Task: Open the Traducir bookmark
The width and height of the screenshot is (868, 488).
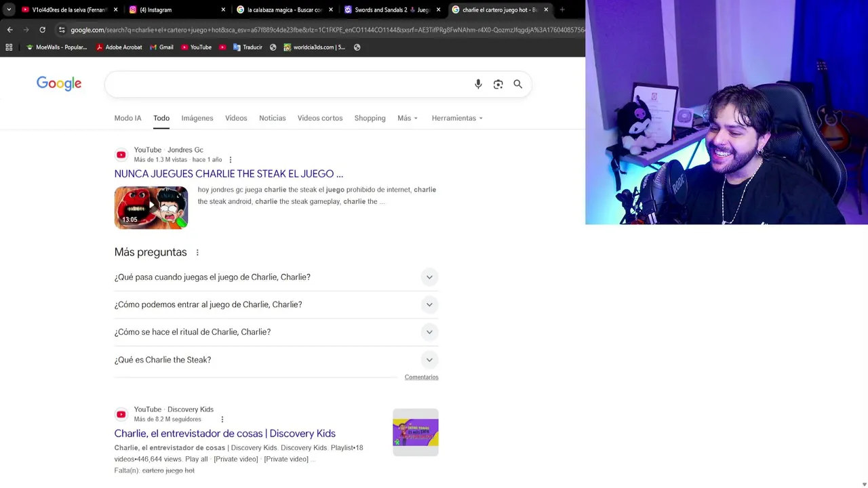Action: click(x=248, y=47)
